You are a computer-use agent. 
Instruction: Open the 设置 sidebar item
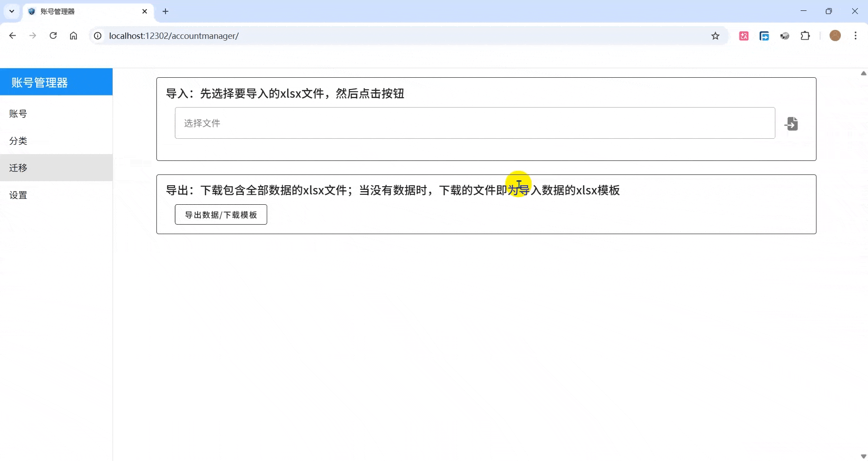point(18,195)
